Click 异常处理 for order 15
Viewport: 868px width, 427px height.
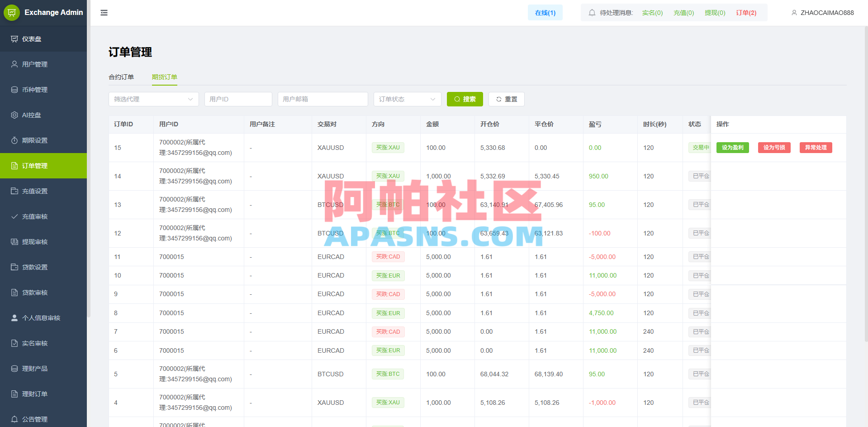point(816,148)
